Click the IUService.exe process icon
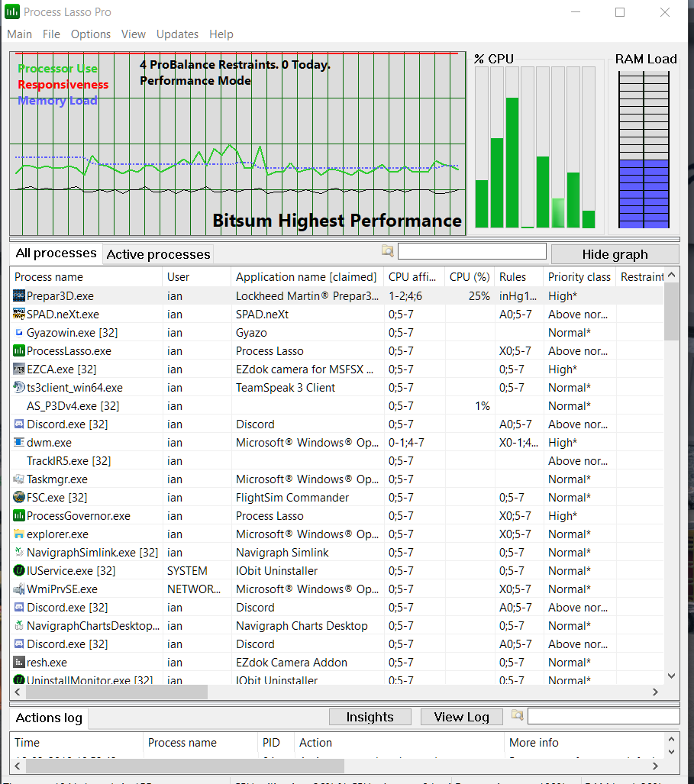694x784 pixels. pos(19,570)
